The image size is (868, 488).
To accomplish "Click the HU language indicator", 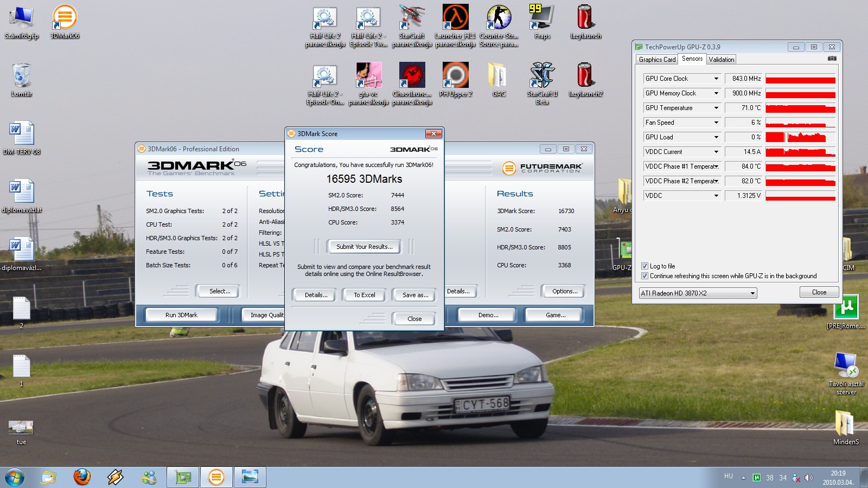I will tap(728, 476).
